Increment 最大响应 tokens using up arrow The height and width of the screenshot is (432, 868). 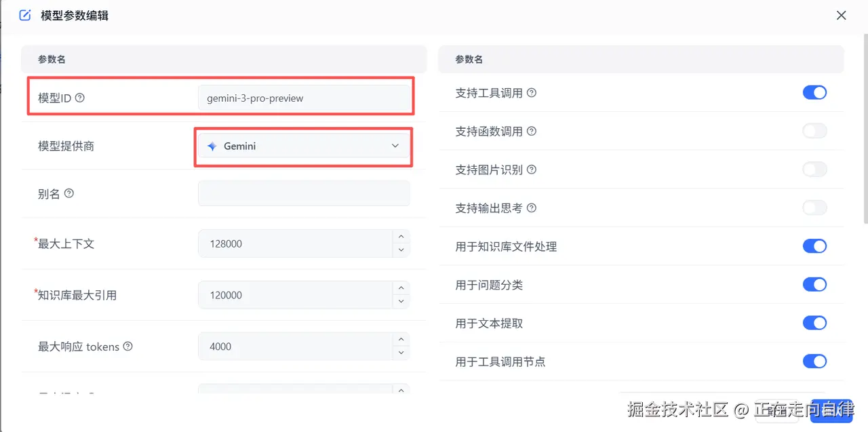[401, 339]
